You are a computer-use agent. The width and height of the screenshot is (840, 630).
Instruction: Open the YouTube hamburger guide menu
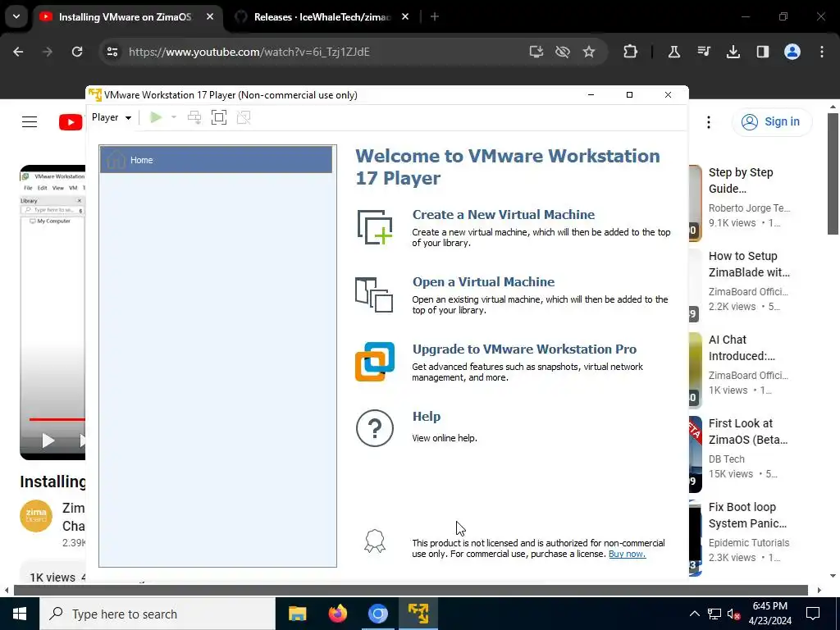[30, 122]
